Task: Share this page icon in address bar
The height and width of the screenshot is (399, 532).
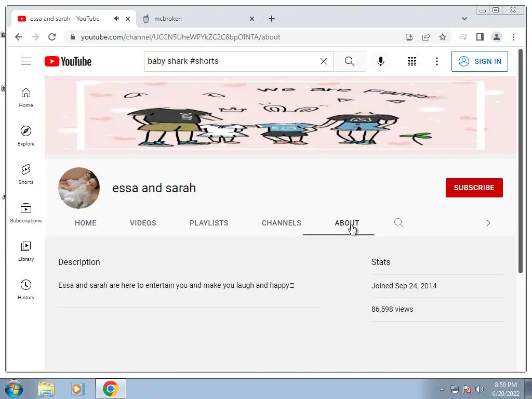Action: pos(426,37)
